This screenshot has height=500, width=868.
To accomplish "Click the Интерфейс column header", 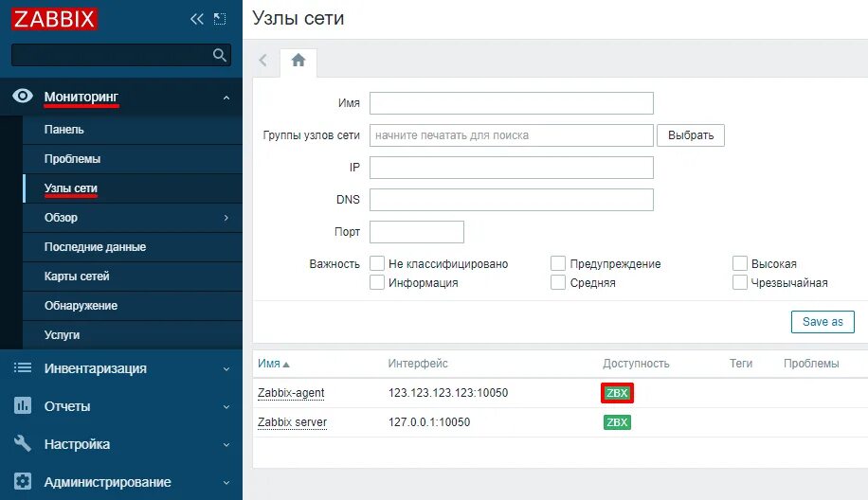I will (x=418, y=364).
